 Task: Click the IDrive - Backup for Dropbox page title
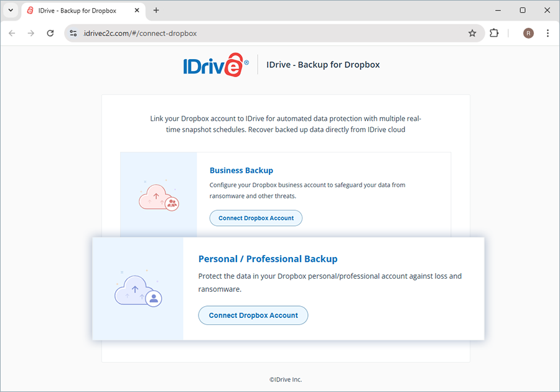(x=323, y=65)
